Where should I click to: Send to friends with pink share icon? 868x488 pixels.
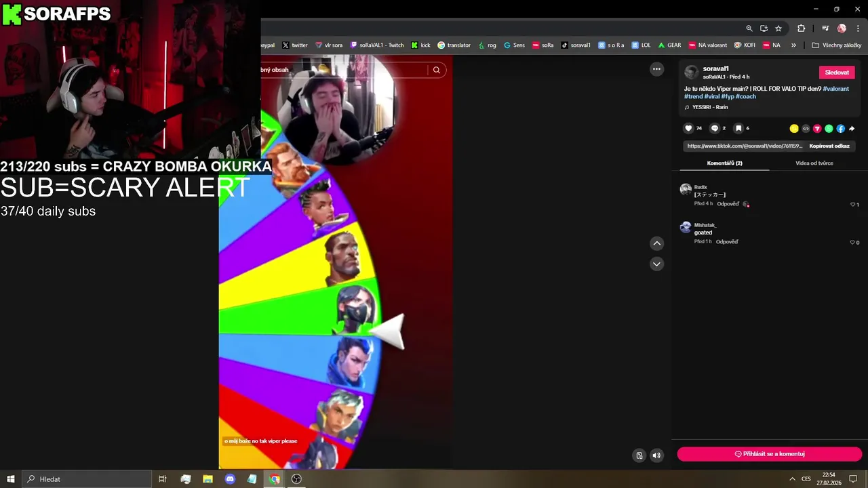click(x=817, y=129)
